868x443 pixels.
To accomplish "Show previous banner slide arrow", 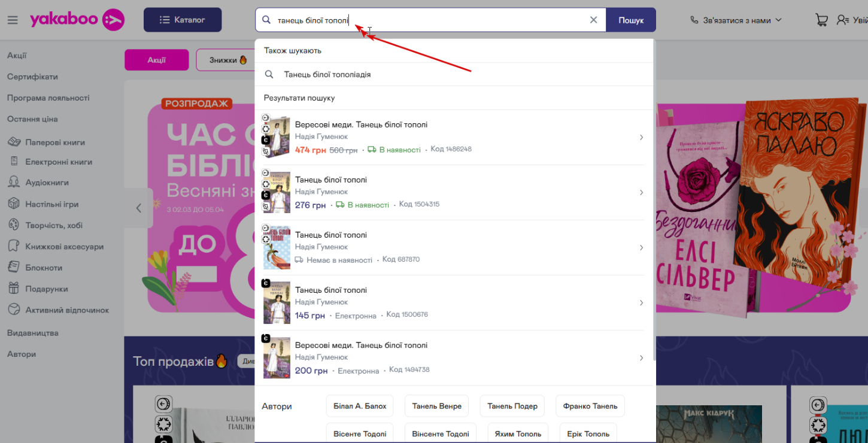I will pyautogui.click(x=139, y=208).
